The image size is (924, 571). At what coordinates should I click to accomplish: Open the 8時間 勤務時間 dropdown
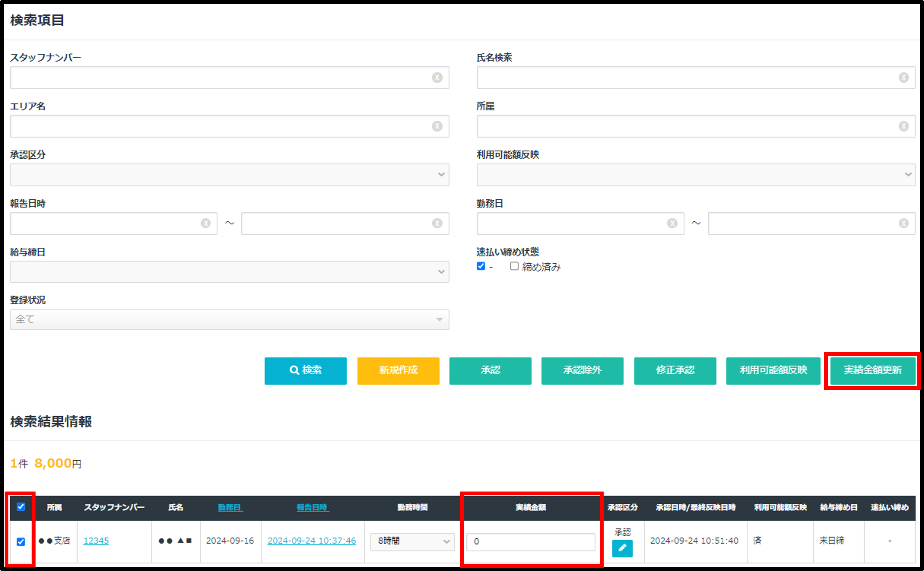click(x=412, y=541)
